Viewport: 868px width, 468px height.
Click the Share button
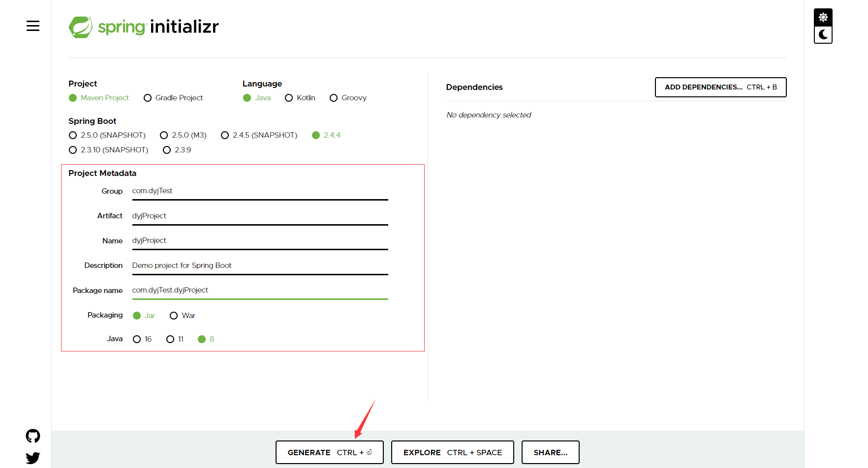click(x=551, y=452)
